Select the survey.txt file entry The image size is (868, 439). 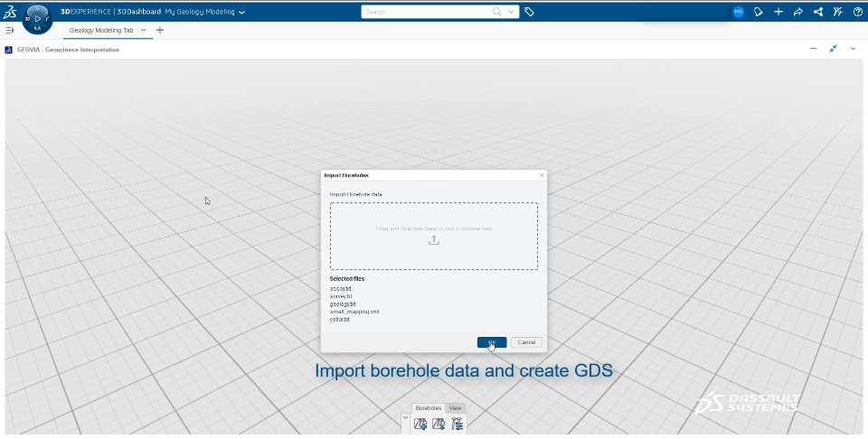pos(341,296)
